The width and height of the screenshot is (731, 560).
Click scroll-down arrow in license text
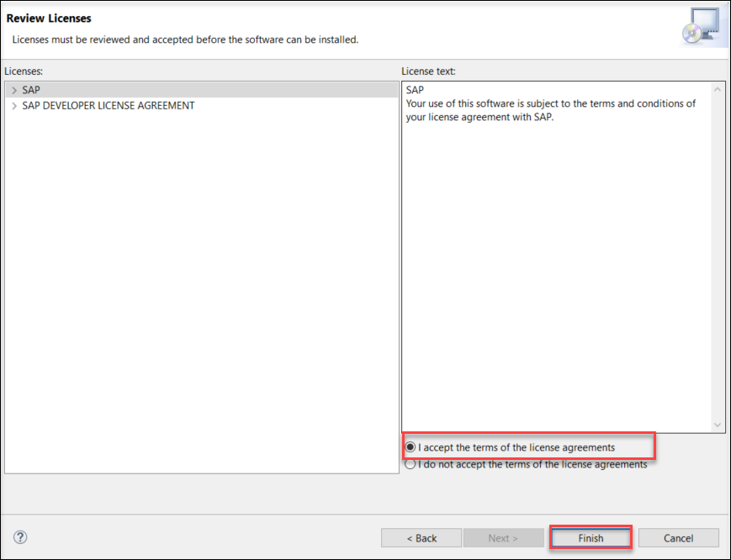click(x=718, y=425)
